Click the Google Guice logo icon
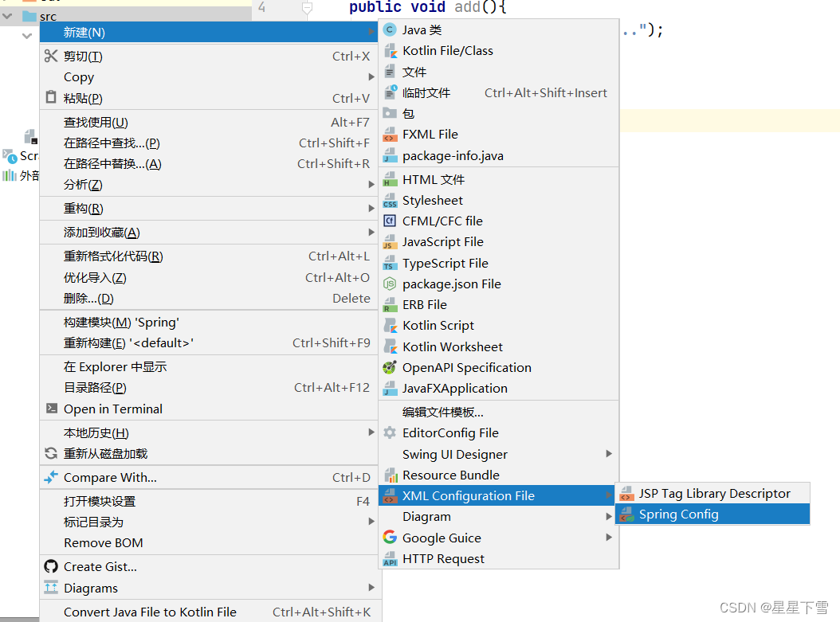This screenshot has width=840, height=622. pos(390,538)
